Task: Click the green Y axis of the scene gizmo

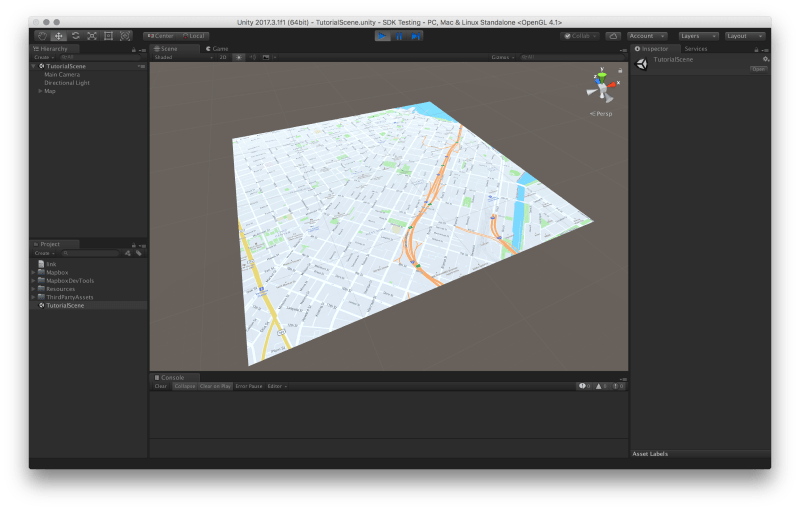Action: [602, 76]
